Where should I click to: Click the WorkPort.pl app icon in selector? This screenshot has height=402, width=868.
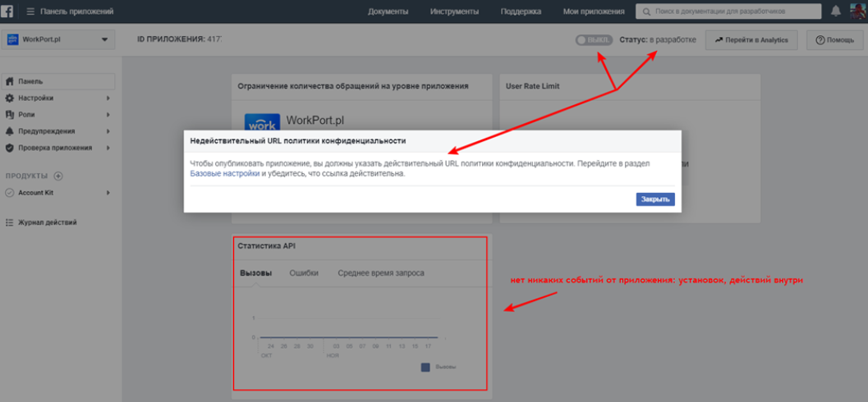pyautogui.click(x=13, y=39)
